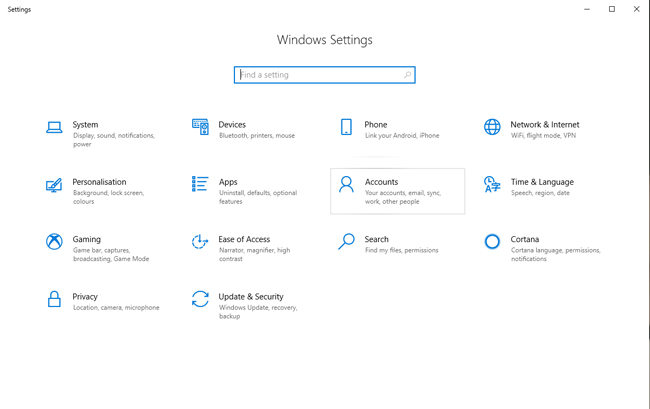Click the Network & Internet globe icon
650x409 pixels.
(492, 127)
